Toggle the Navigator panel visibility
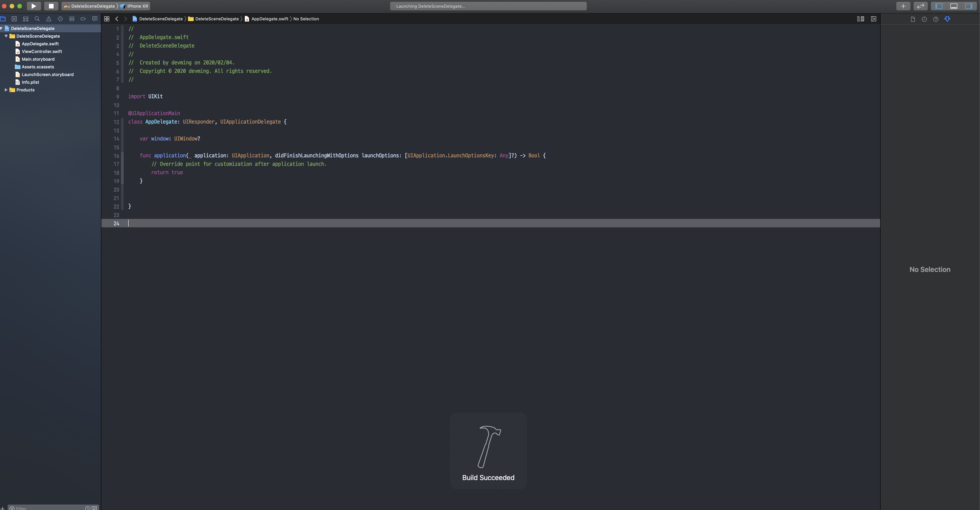 (939, 6)
